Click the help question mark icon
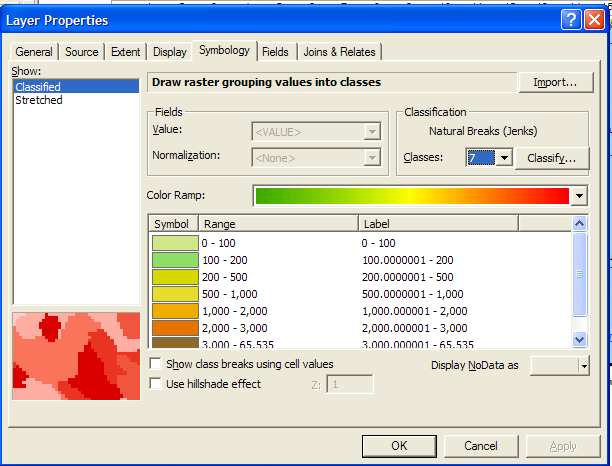Screen dimensions: 612x466 [x=571, y=20]
